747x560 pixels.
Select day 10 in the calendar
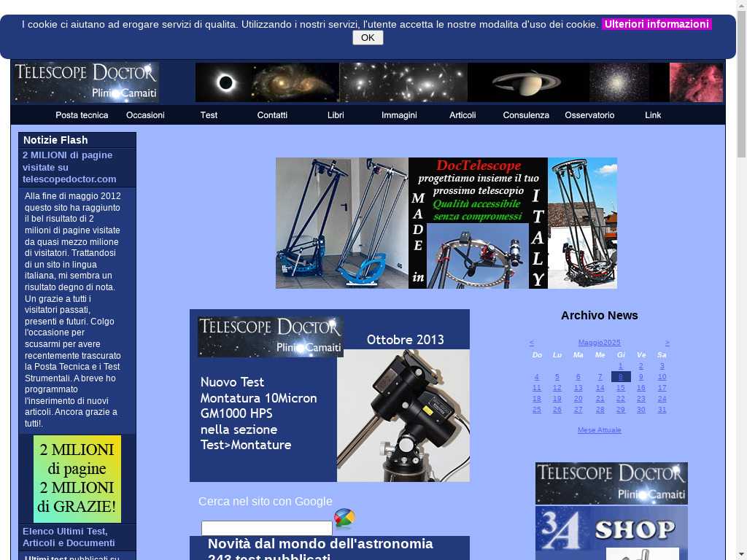pos(662,377)
